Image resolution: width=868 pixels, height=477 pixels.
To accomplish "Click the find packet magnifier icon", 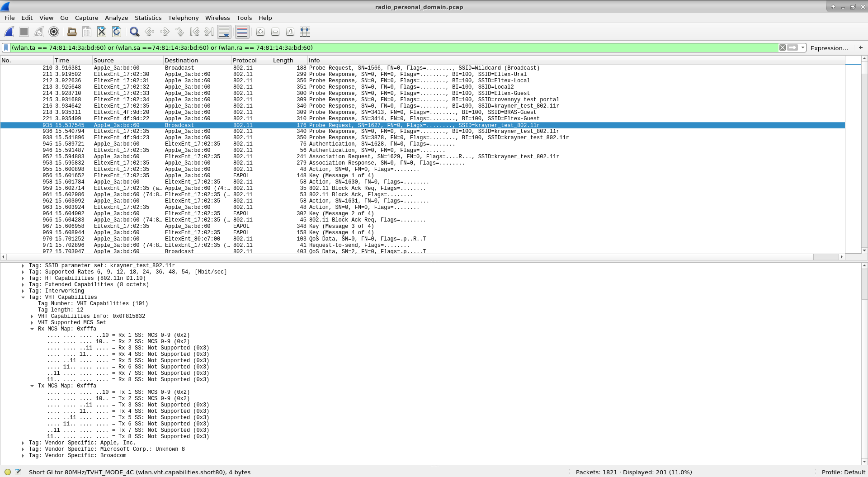I will [134, 32].
